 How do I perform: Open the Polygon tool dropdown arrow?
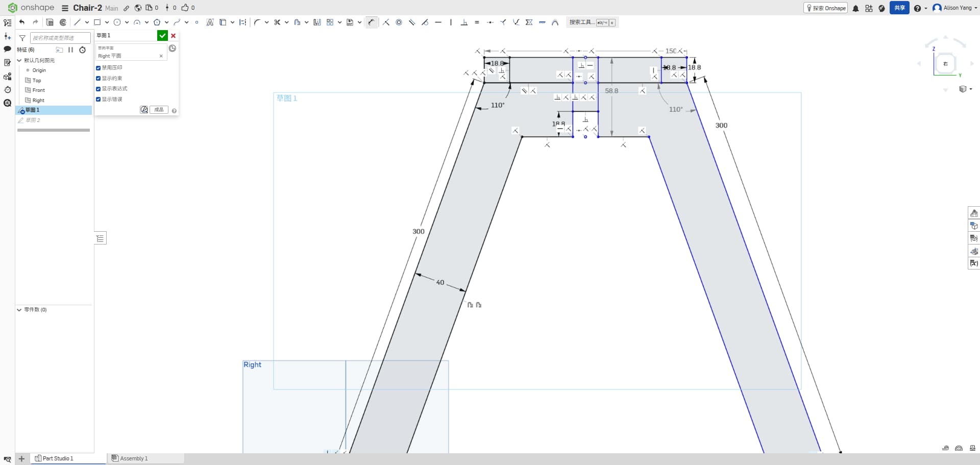(167, 22)
